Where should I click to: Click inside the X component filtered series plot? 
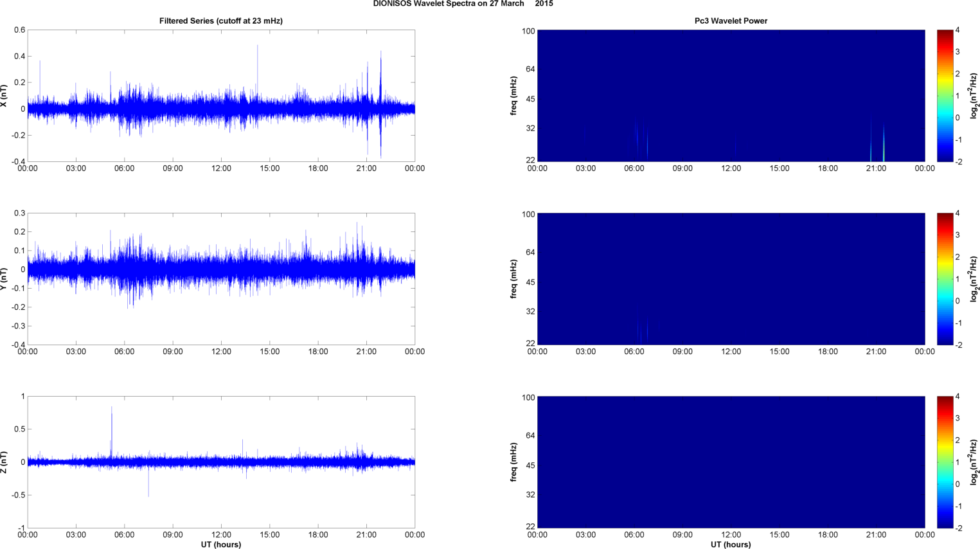pos(221,96)
